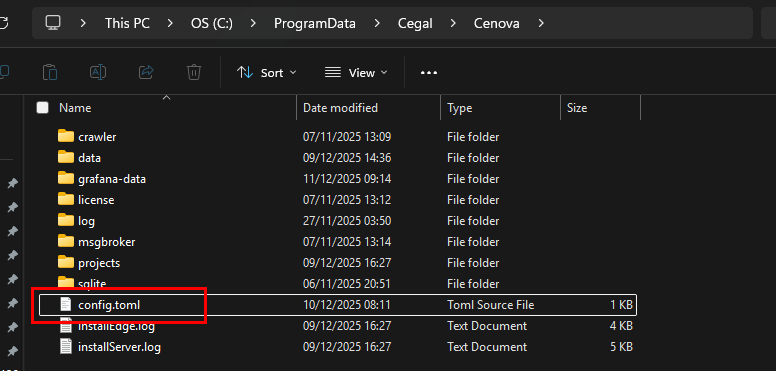Navigate to OS (C:) breadcrumb

[x=212, y=23]
